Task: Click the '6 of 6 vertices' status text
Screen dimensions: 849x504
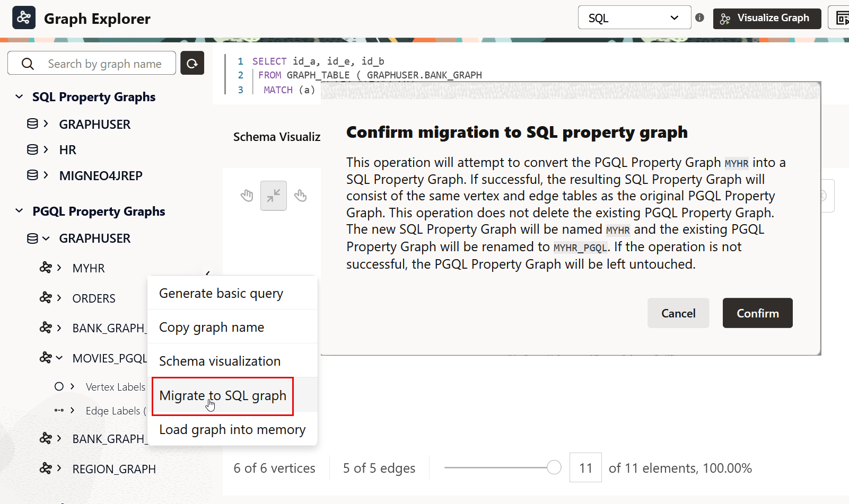Action: [274, 468]
